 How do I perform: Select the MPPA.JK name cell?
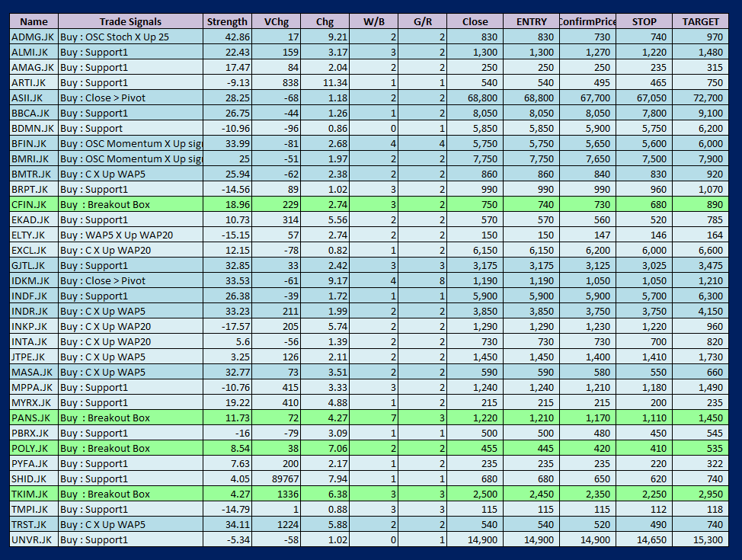pos(34,387)
